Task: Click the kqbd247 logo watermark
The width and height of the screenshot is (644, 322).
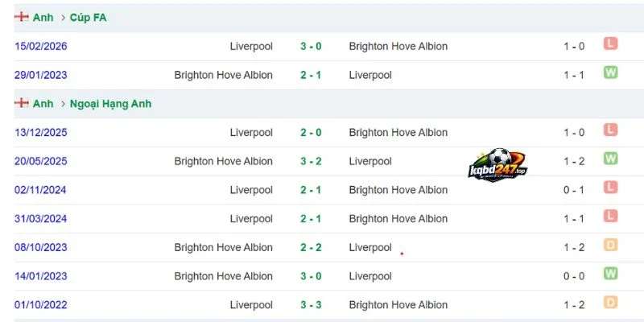Action: pyautogui.click(x=497, y=165)
